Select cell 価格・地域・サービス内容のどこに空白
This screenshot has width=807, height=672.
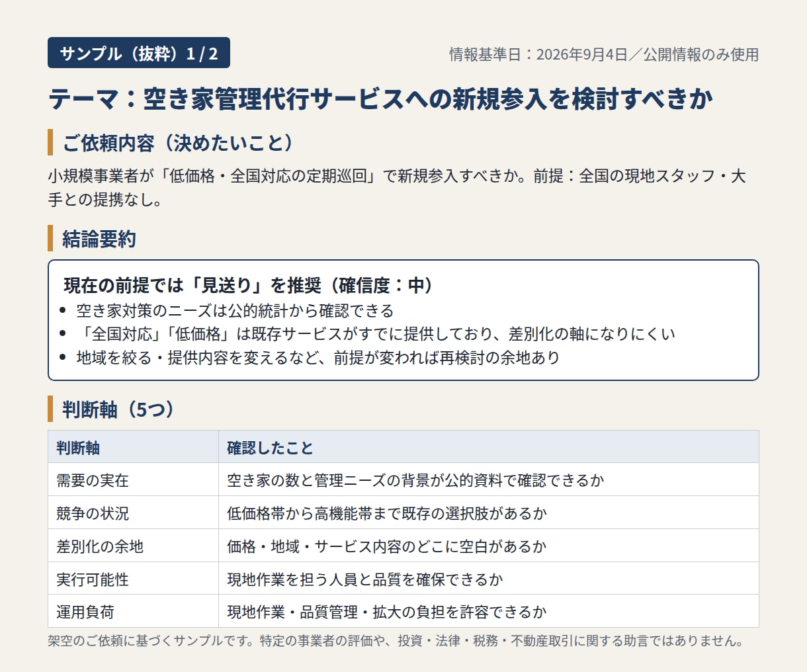click(489, 546)
